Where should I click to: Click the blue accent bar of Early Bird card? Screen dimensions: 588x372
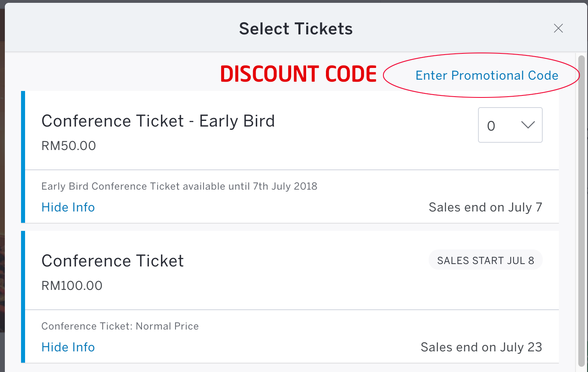pos(23,157)
